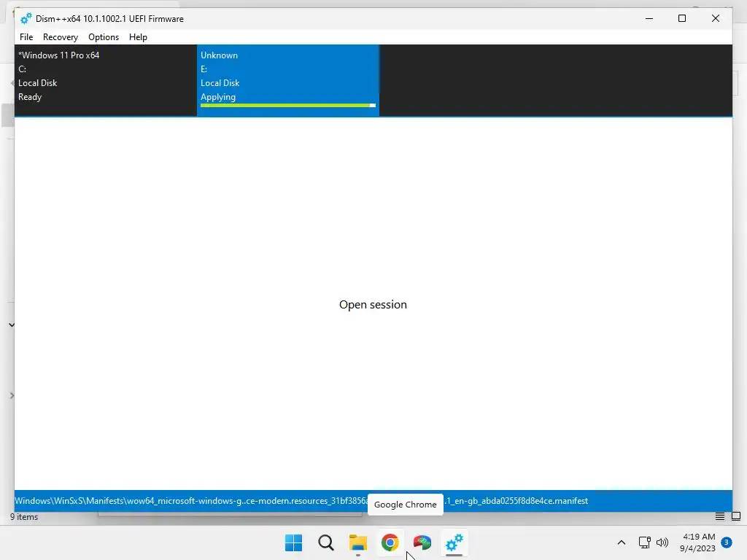Click the 9 items status text
747x560 pixels.
click(24, 517)
